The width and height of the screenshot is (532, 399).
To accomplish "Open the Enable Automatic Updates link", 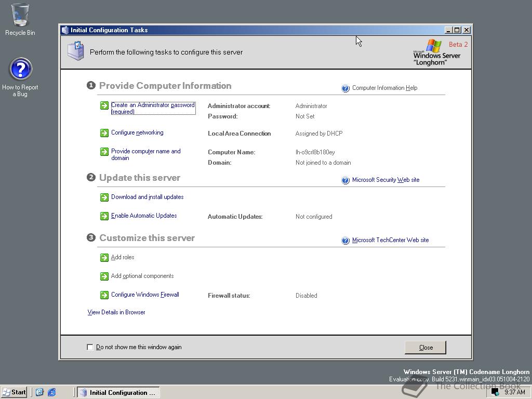I will (x=144, y=216).
